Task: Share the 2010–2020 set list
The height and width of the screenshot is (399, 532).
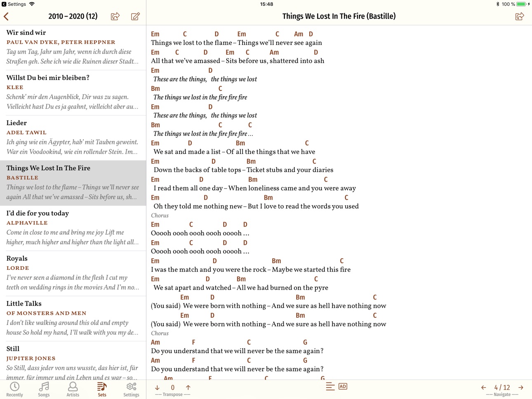Action: tap(115, 17)
